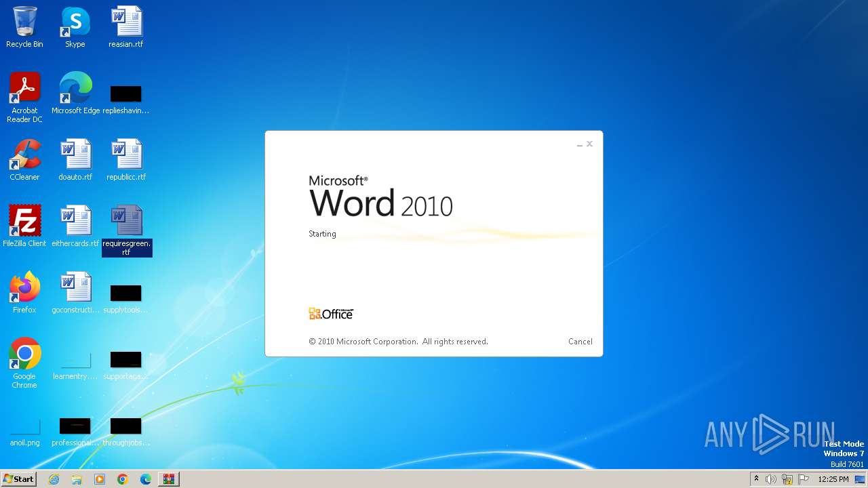Select the republicc.rtf document icon
868x488 pixels.
[x=126, y=160]
